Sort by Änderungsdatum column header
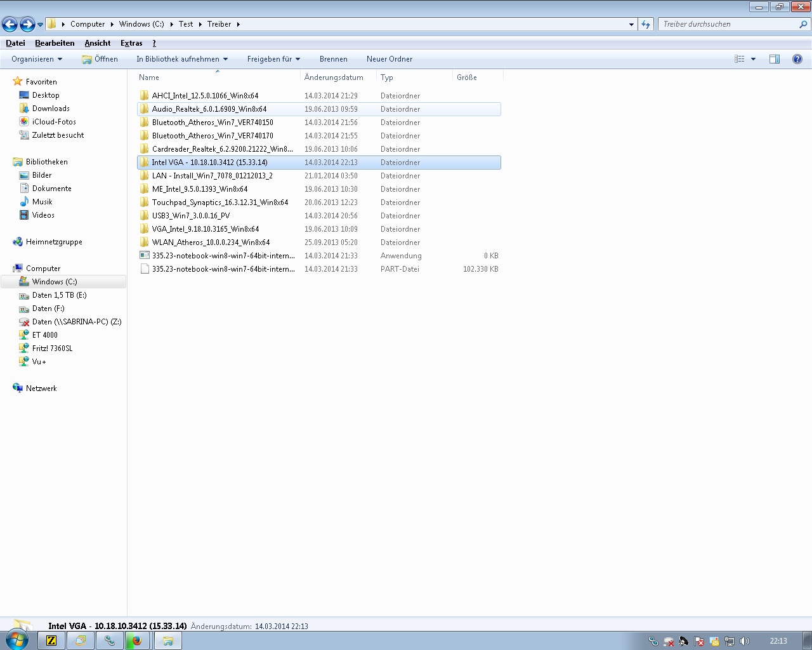Viewport: 812px width, 650px height. (338, 77)
